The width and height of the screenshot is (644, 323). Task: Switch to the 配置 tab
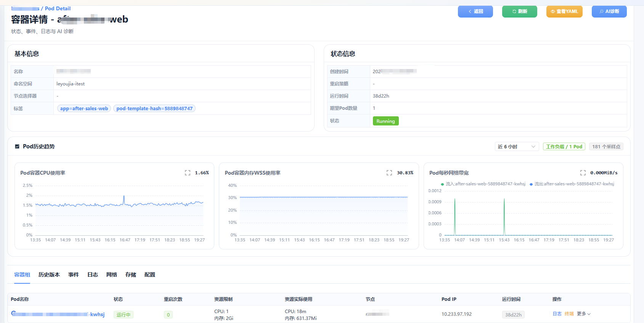pyautogui.click(x=150, y=275)
